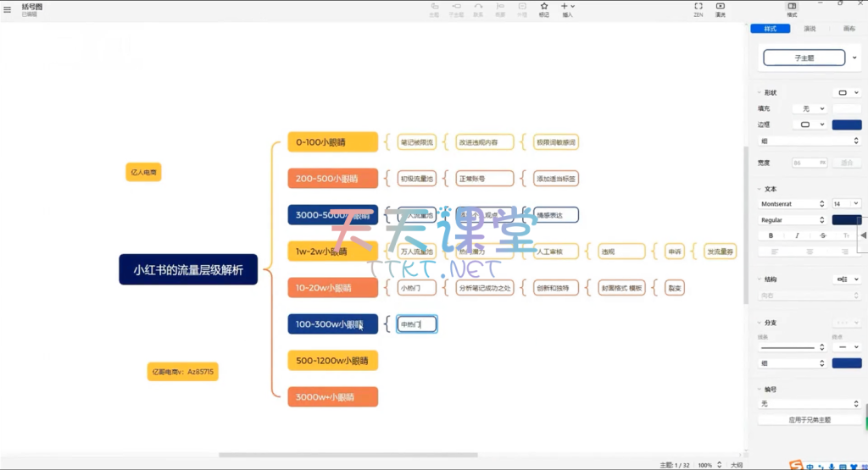
Task: Expand the 填充 fill dropdown showing 无
Action: pos(809,108)
